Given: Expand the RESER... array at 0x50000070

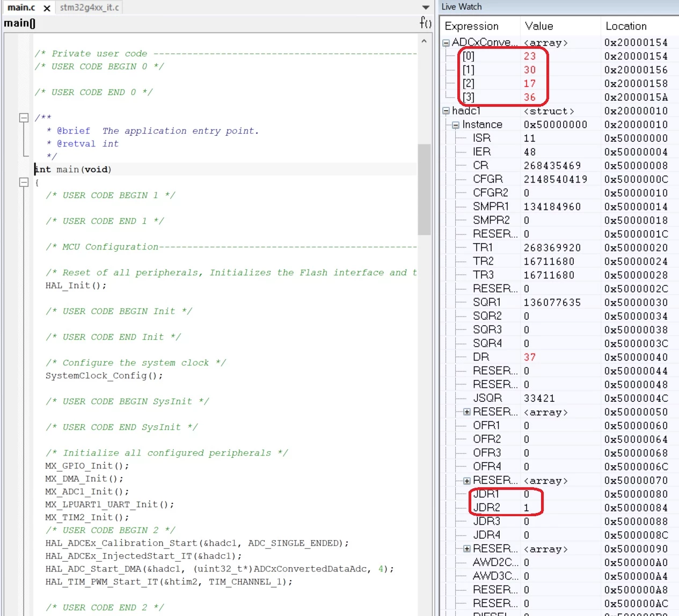Looking at the screenshot, I should (x=467, y=481).
